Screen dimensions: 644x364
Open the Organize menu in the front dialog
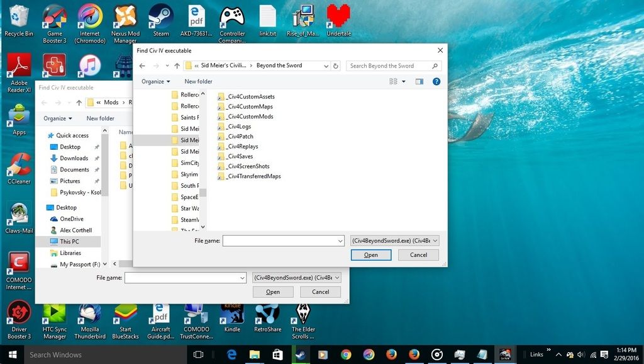[156, 81]
